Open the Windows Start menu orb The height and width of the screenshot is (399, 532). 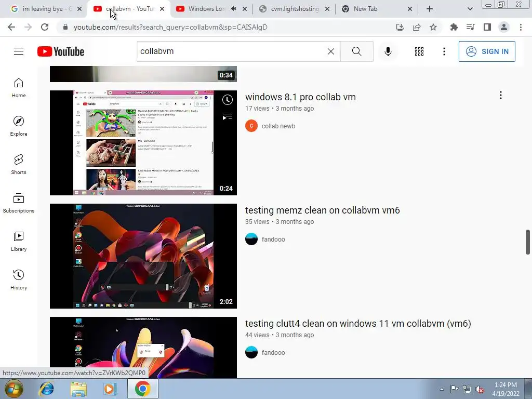click(14, 389)
